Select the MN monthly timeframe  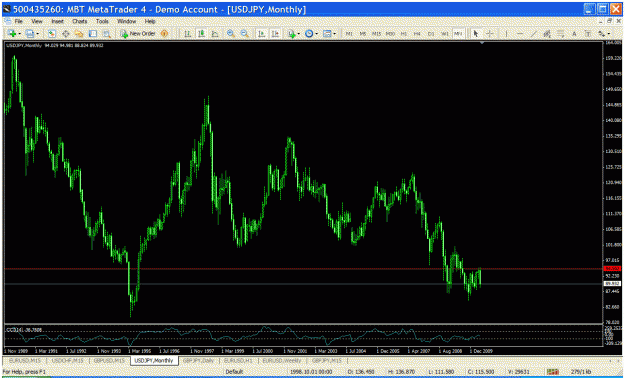click(x=458, y=34)
